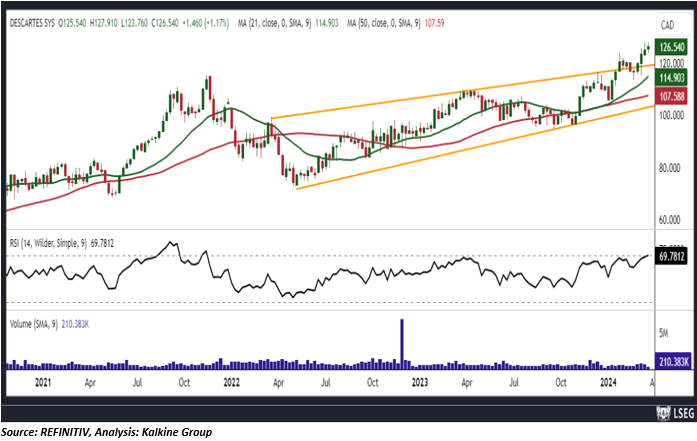
Task: Click the L123.760 low value in header
Action: [x=134, y=23]
